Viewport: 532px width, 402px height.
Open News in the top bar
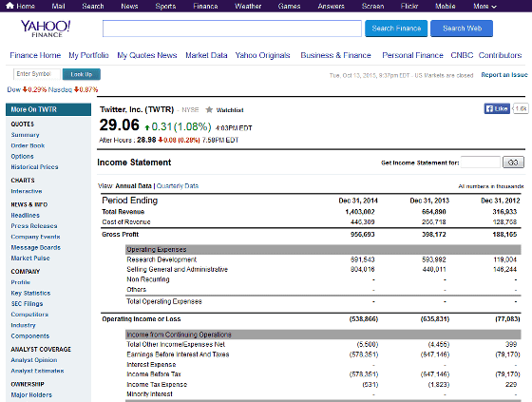129,6
